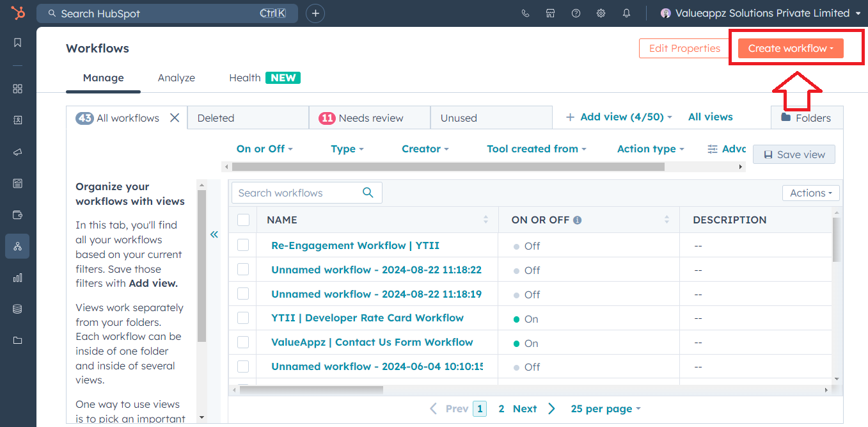Screen dimensions: 868x427
Task: Check the Re-Engagement Workflow | YTII row checkbox
Action: pos(243,245)
